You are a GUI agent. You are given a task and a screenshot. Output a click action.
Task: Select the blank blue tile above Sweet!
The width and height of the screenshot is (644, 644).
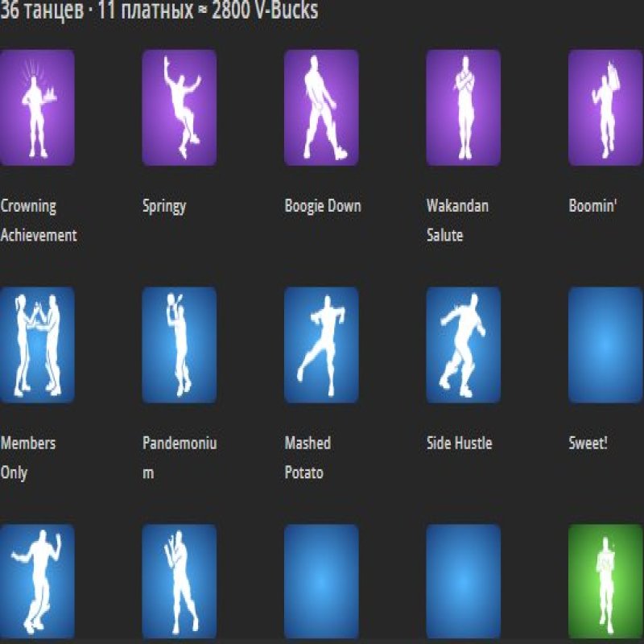(x=605, y=345)
